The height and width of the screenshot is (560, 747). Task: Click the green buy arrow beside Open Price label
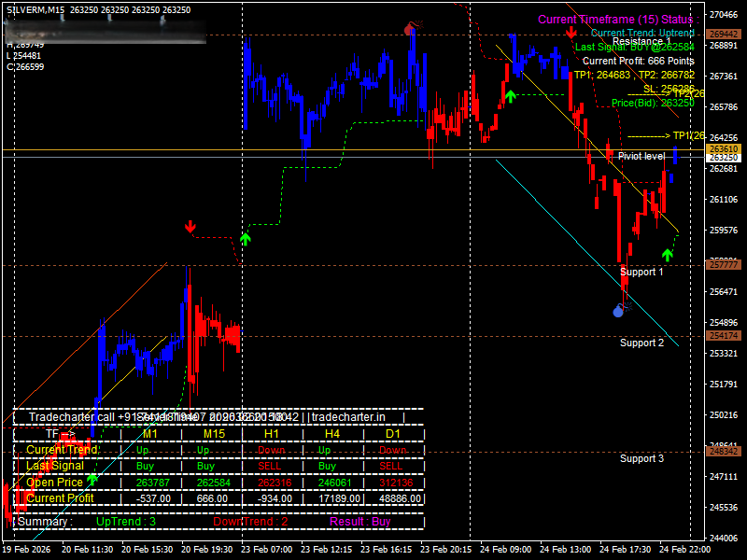tap(92, 479)
